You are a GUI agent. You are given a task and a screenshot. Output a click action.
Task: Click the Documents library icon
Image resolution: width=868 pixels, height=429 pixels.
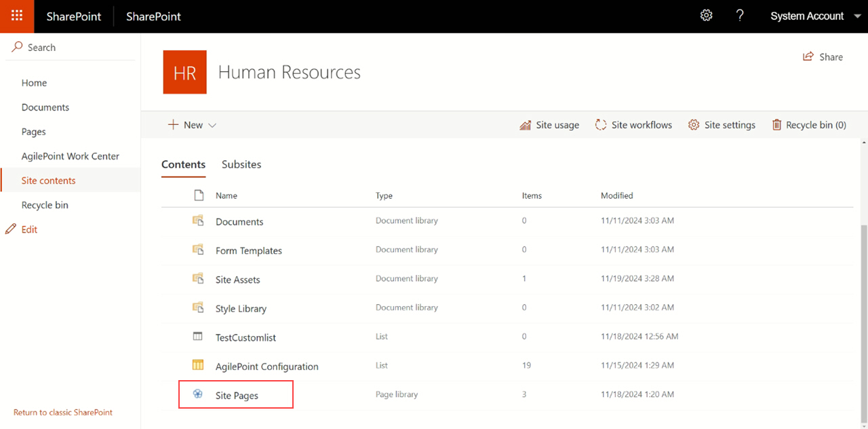[x=198, y=221]
